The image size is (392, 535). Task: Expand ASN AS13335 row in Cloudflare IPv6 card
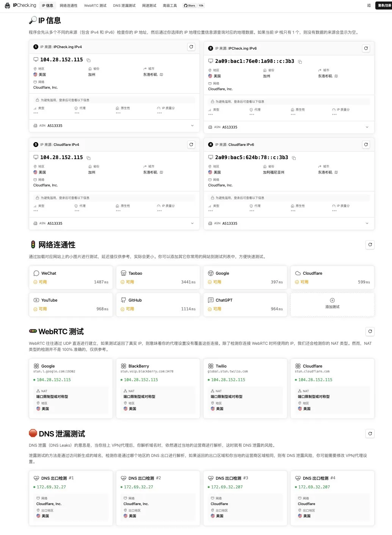click(x=289, y=224)
